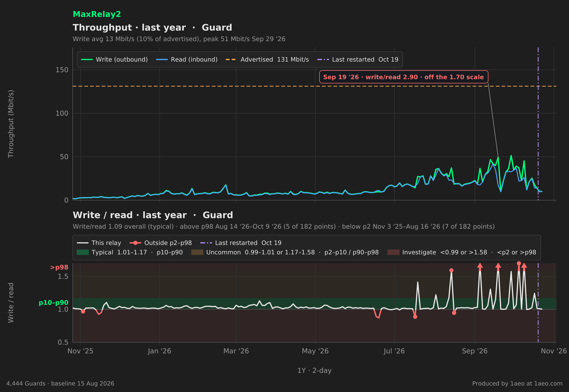Click the >p98 axis label

59,267
